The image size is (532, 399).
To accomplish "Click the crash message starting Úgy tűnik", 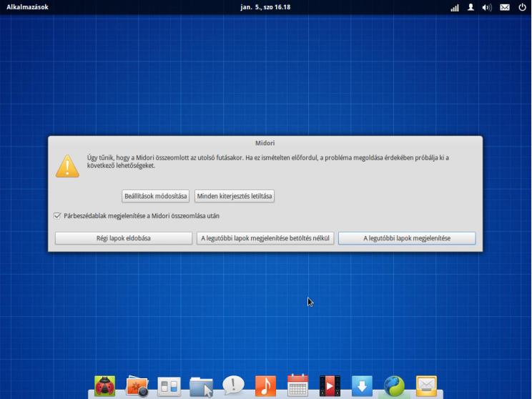I will pos(268,162).
